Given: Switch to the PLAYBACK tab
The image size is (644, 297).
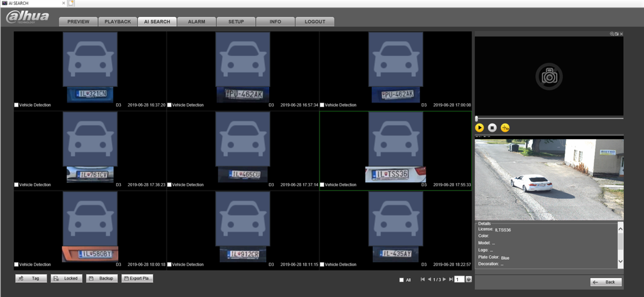Looking at the screenshot, I should (x=117, y=21).
